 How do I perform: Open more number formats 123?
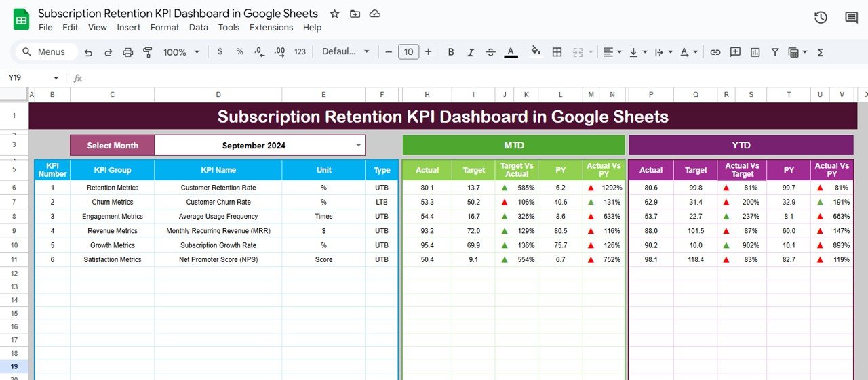click(300, 52)
